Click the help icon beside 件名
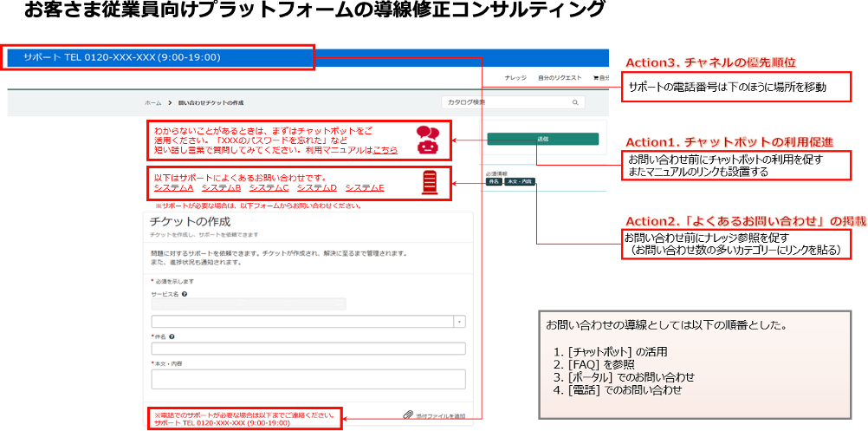 coord(172,336)
